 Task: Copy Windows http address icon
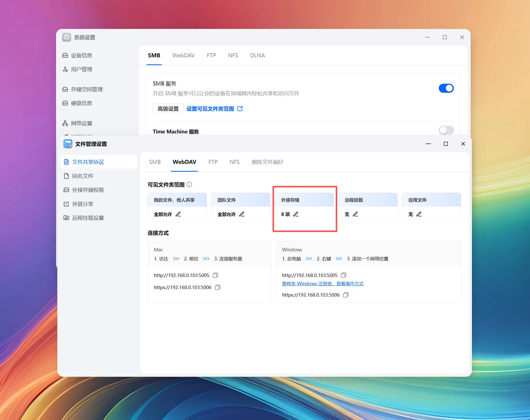point(344,275)
